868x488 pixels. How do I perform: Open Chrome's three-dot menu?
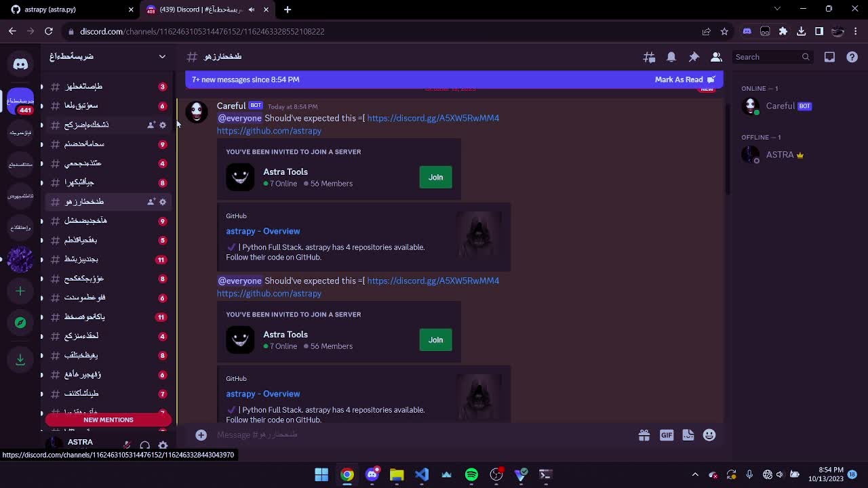855,31
